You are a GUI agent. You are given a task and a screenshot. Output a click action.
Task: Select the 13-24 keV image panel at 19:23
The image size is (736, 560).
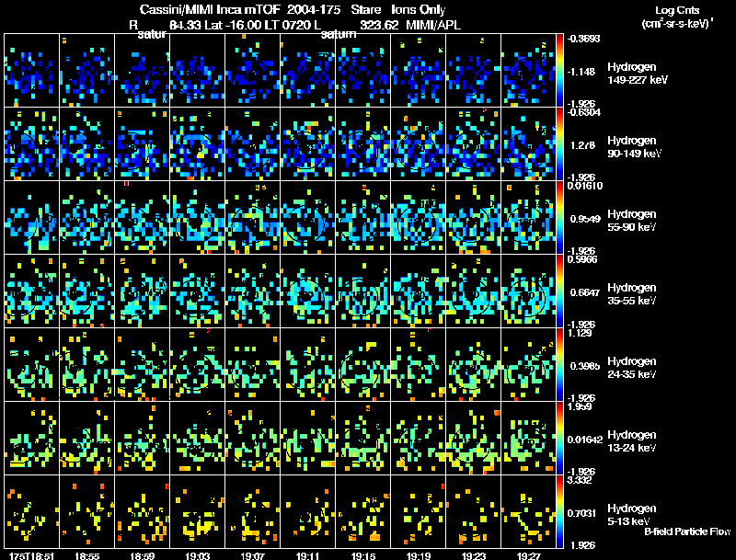tap(474, 439)
